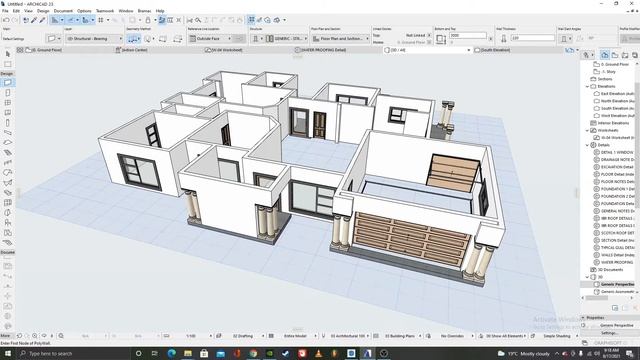Click the Navigator horizontal scrollbar
This screenshot has width=640, height=360.
coord(597,298)
